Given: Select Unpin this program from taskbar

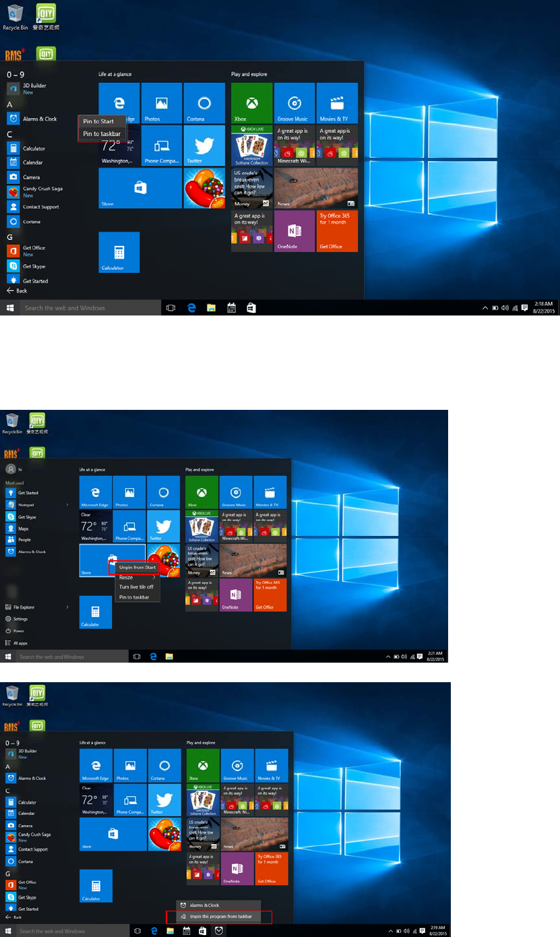Looking at the screenshot, I should coord(218,917).
